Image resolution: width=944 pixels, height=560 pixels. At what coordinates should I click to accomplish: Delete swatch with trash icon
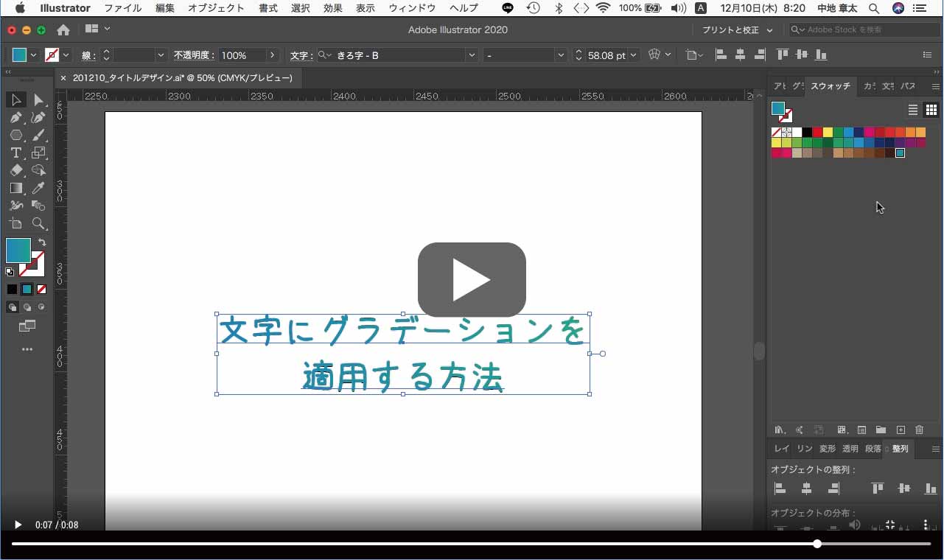click(920, 430)
